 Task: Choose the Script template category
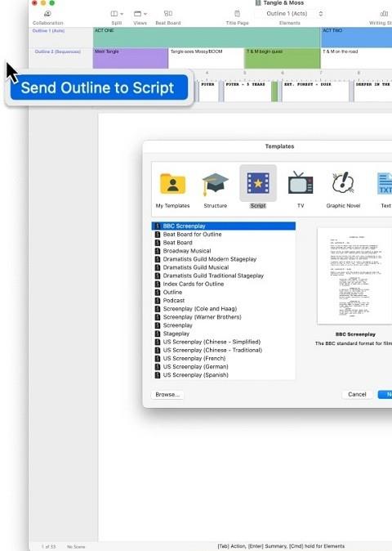[258, 188]
